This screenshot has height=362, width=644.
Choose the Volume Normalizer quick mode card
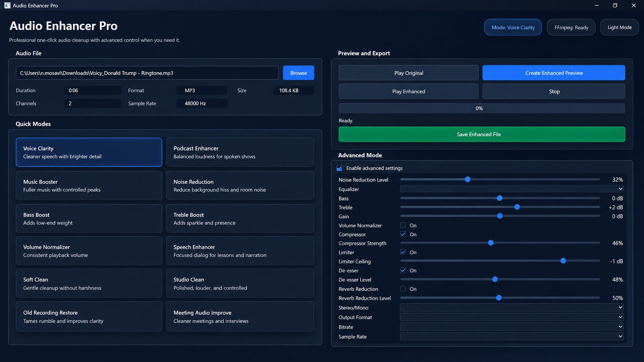pyautogui.click(x=89, y=251)
